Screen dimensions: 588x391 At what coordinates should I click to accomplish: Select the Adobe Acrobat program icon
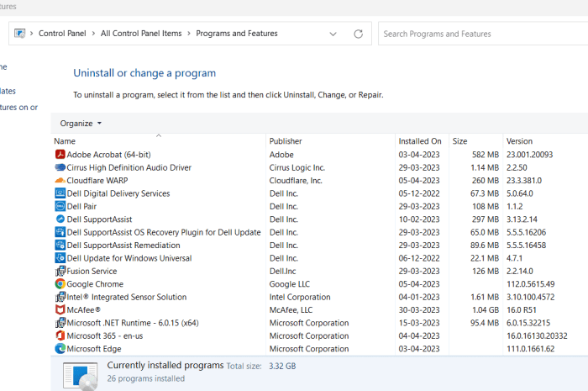(60, 154)
